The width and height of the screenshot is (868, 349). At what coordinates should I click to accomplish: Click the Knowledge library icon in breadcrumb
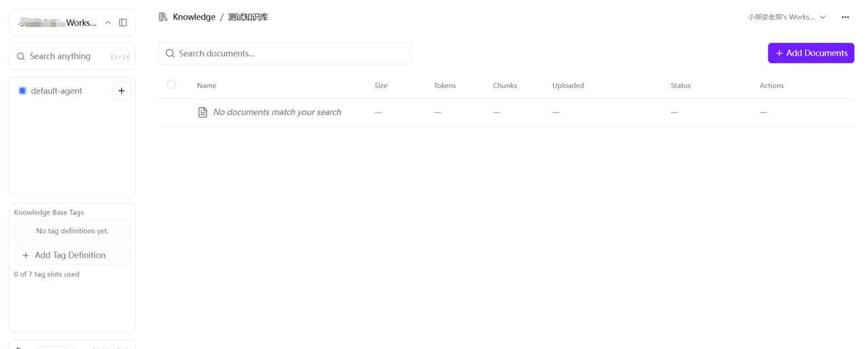pyautogui.click(x=163, y=17)
